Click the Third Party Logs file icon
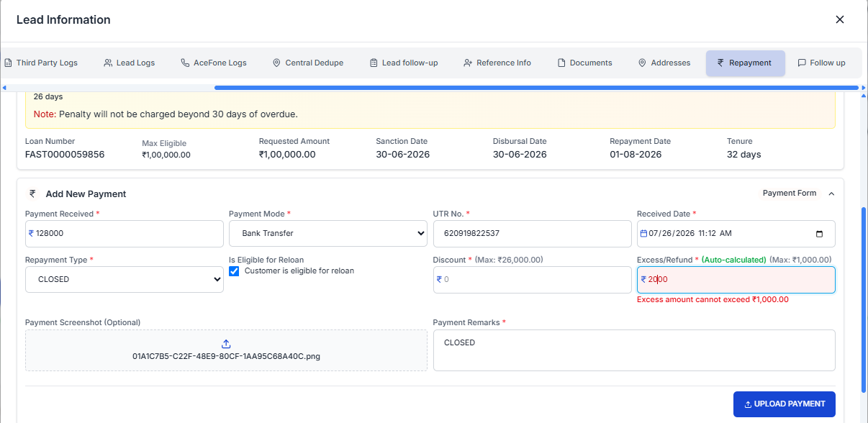Image resolution: width=868 pixels, height=423 pixels. [x=8, y=63]
